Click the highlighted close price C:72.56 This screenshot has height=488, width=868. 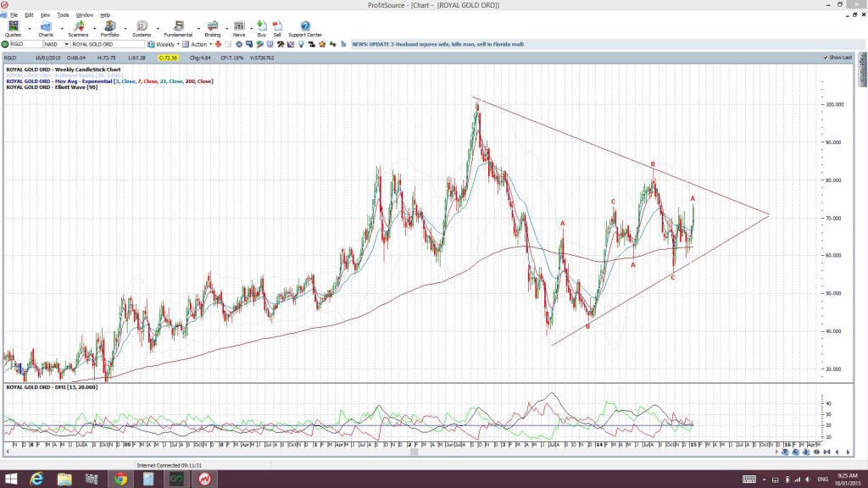[168, 58]
